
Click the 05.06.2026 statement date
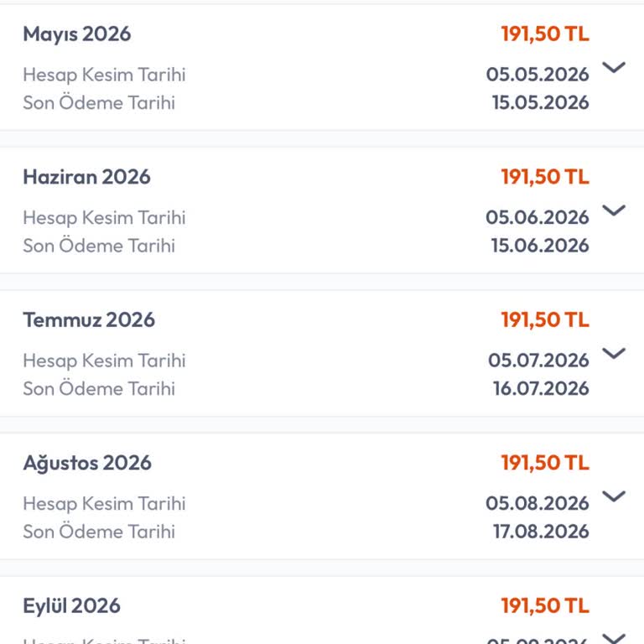click(x=538, y=218)
